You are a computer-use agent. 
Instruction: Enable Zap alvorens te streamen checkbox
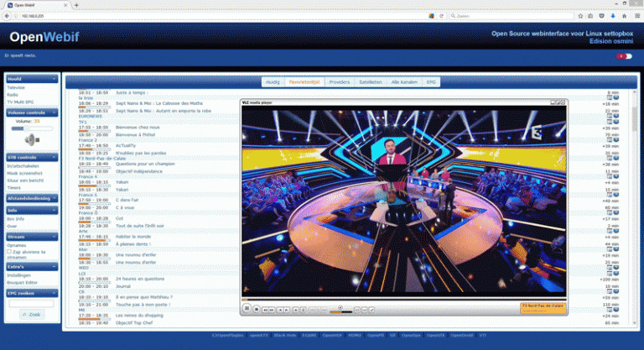(9, 251)
